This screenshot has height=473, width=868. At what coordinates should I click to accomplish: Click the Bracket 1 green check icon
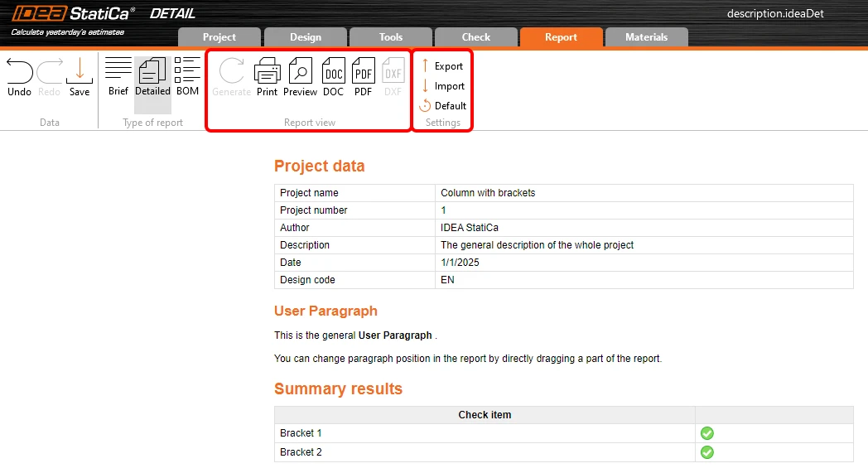coord(707,433)
